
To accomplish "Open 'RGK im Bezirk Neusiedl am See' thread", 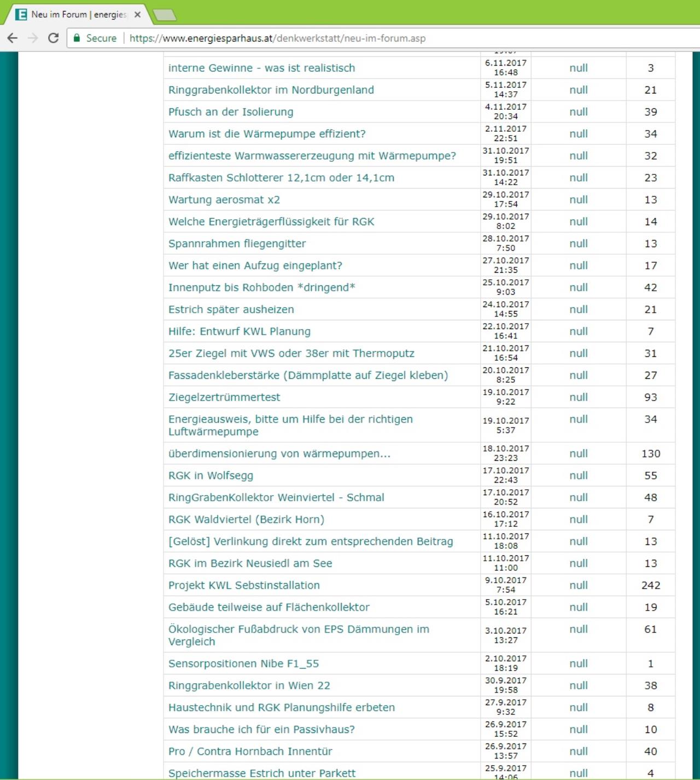I will [250, 563].
